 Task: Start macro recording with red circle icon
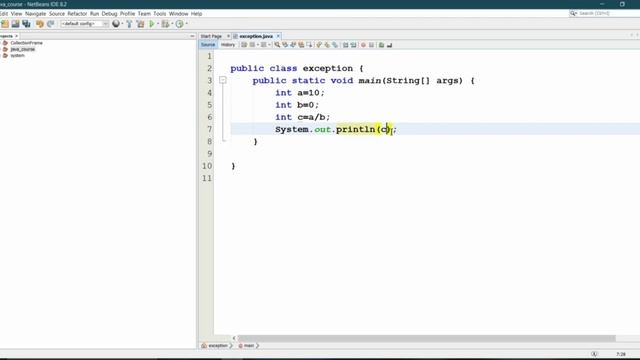[363, 45]
